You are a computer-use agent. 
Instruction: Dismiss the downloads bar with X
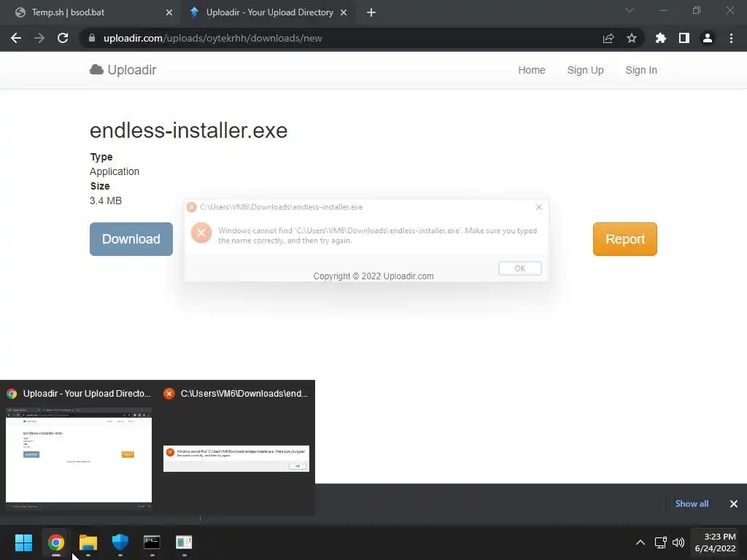(734, 504)
